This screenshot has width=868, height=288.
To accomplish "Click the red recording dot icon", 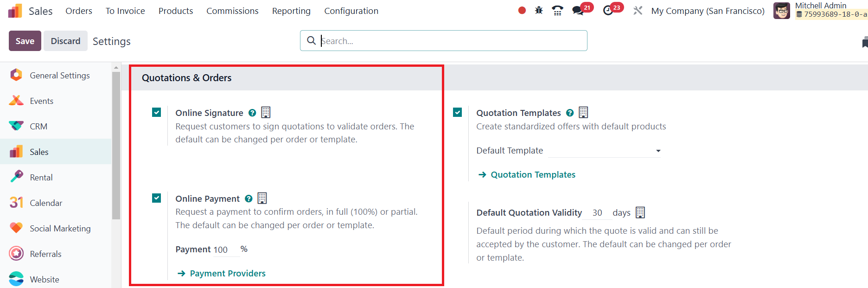I will coord(522,10).
